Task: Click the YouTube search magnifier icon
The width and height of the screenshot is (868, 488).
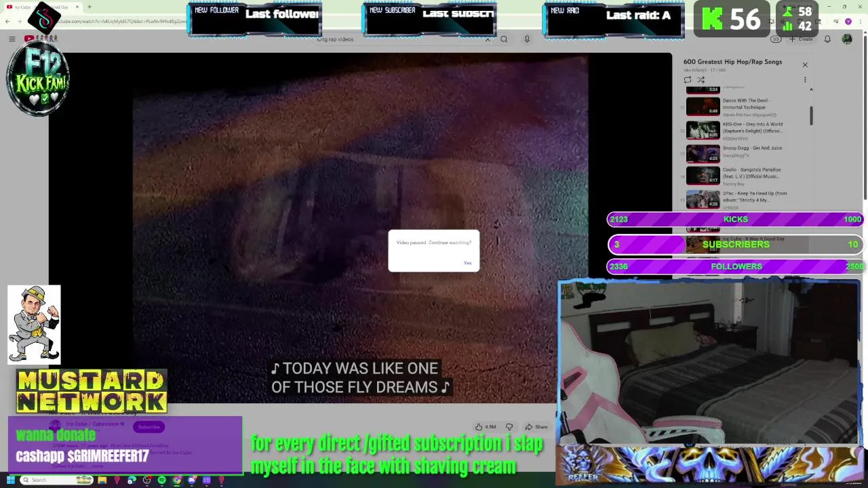Action: (504, 39)
